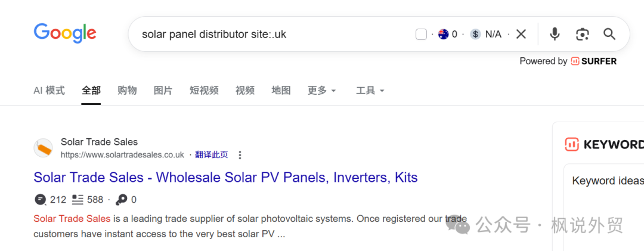
Task: Open Solar Trade Sales result title link
Action: tap(225, 177)
